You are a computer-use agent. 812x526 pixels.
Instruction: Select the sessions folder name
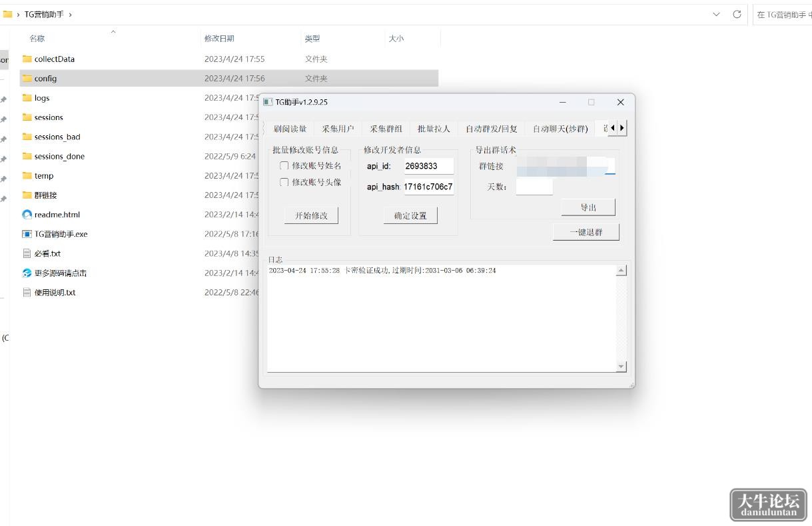(x=49, y=117)
